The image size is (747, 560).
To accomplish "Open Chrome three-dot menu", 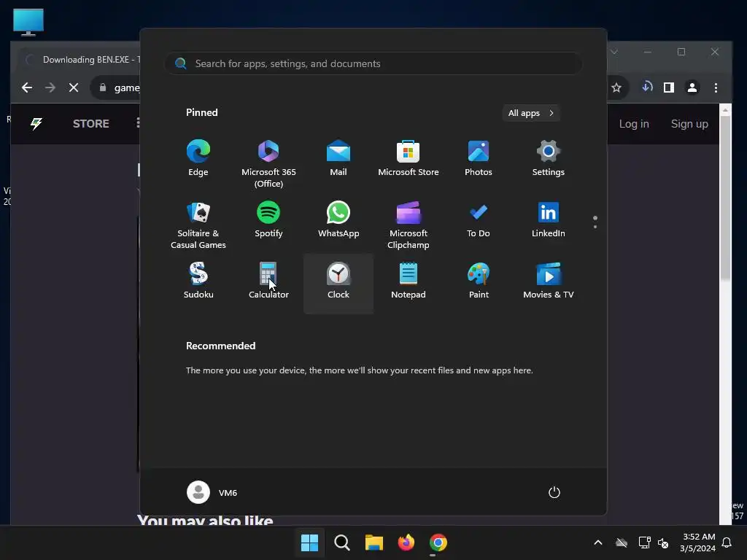I will point(716,87).
